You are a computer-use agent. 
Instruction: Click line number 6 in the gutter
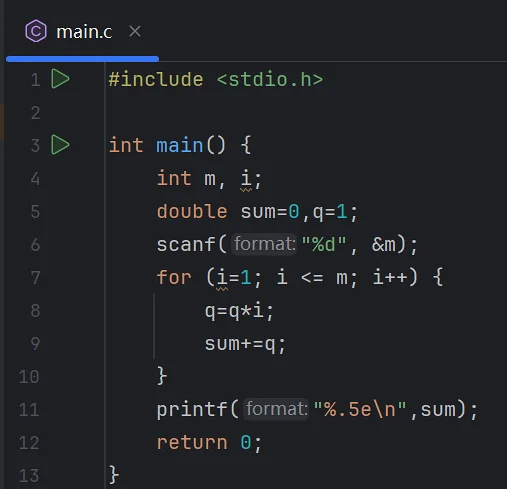point(35,245)
